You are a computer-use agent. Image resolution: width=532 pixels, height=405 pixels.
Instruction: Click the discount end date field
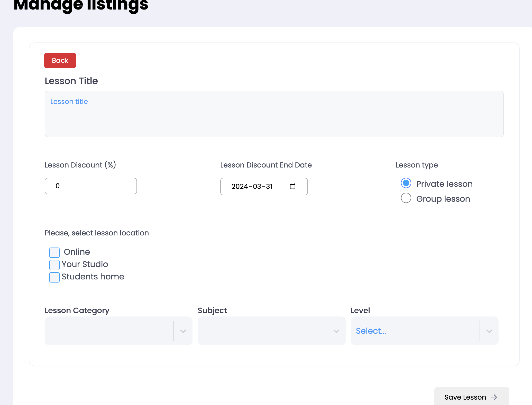click(x=252, y=186)
